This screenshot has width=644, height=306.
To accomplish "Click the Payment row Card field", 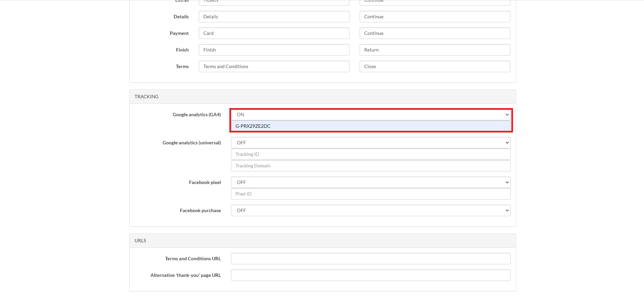I will coord(274,33).
